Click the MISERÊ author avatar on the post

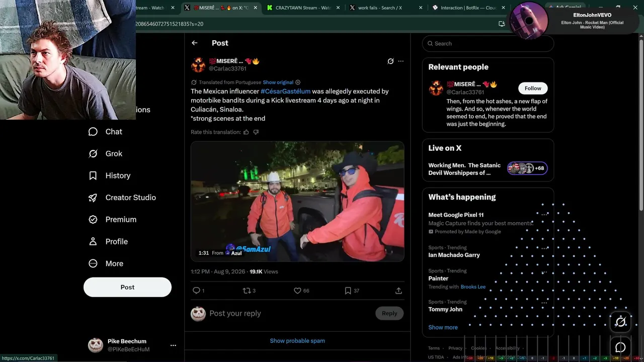(x=198, y=65)
